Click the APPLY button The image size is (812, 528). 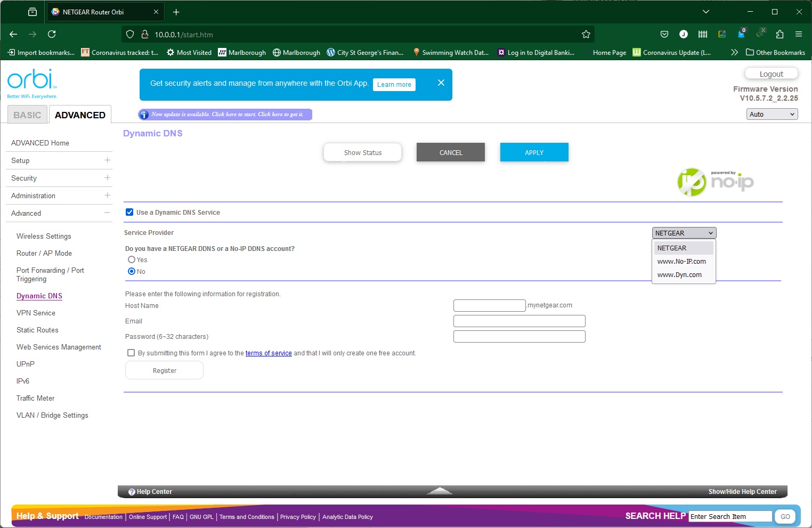534,152
